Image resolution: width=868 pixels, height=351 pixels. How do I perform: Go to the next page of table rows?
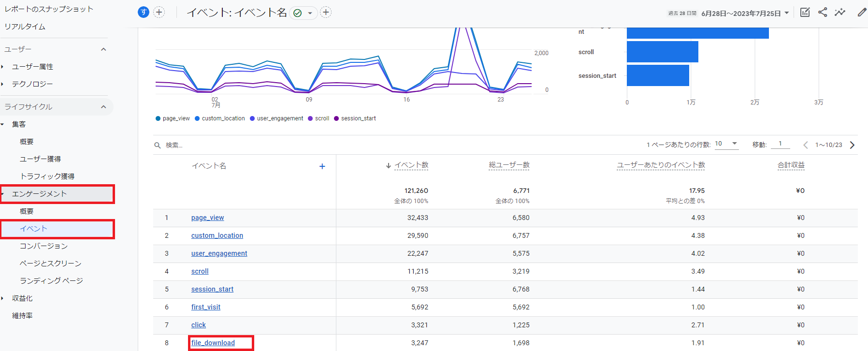852,145
